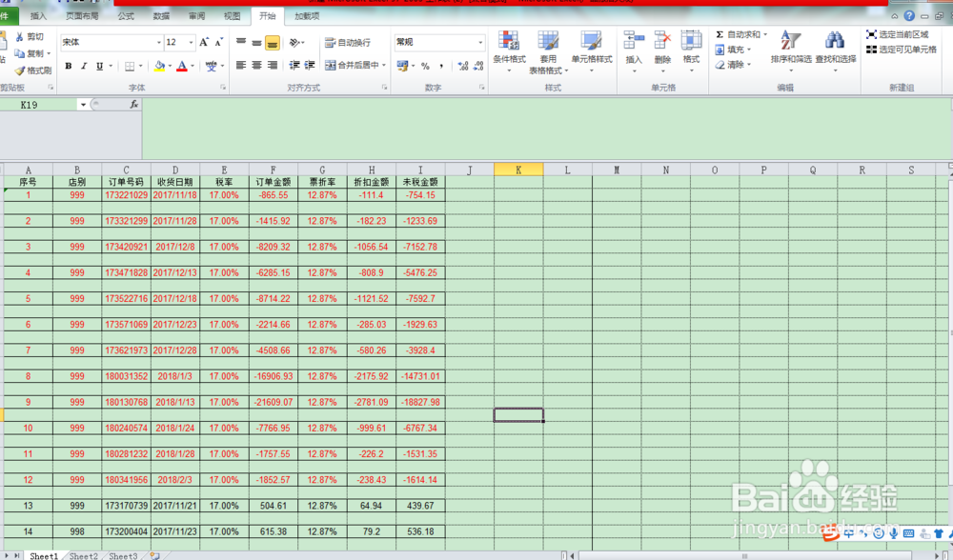Click 选定可见单元格 button
Screen dimensions: 953x560
[x=902, y=50]
